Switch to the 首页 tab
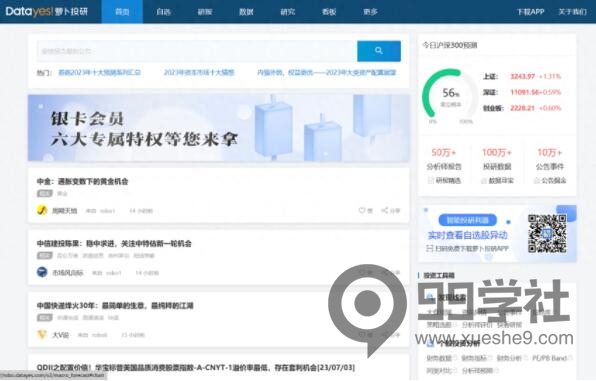 (122, 12)
